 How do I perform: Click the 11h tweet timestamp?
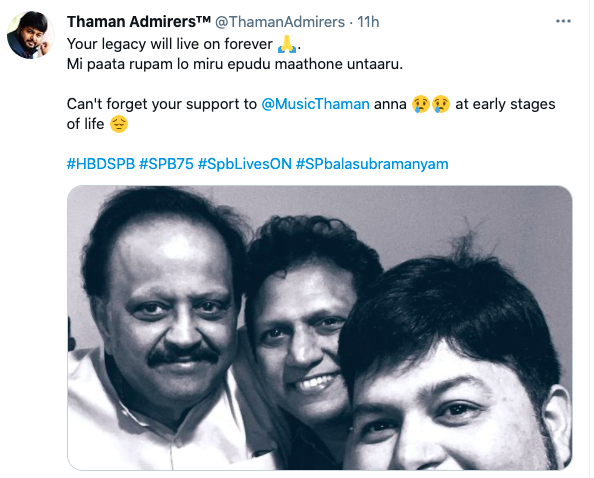368,22
